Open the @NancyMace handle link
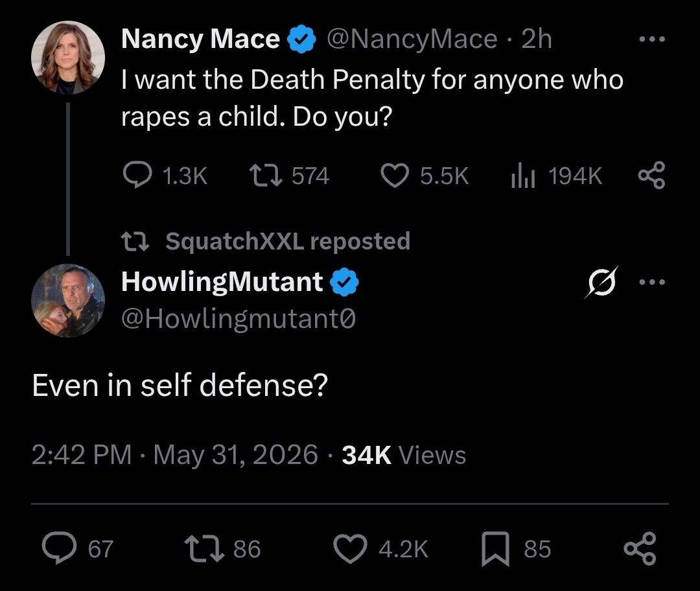Image resolution: width=700 pixels, height=591 pixels. 412,40
